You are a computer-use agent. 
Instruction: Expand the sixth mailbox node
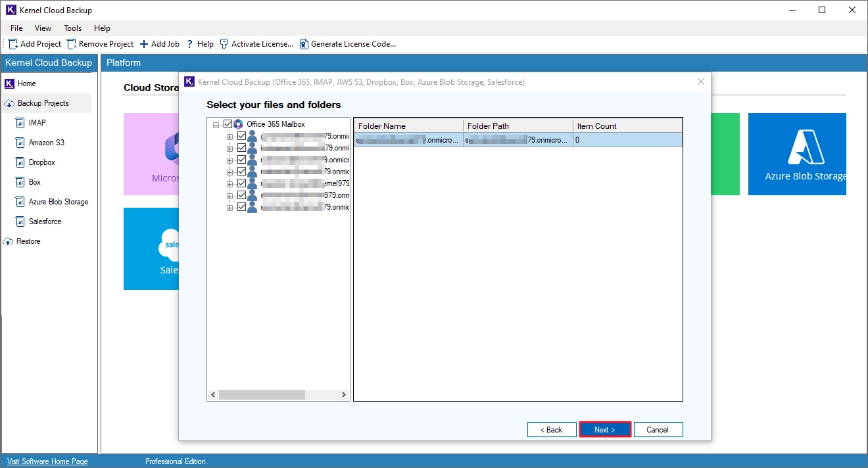pos(230,196)
